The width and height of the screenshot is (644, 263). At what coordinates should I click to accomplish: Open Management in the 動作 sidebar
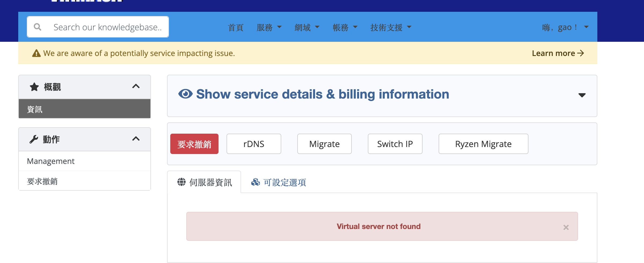pos(84,161)
